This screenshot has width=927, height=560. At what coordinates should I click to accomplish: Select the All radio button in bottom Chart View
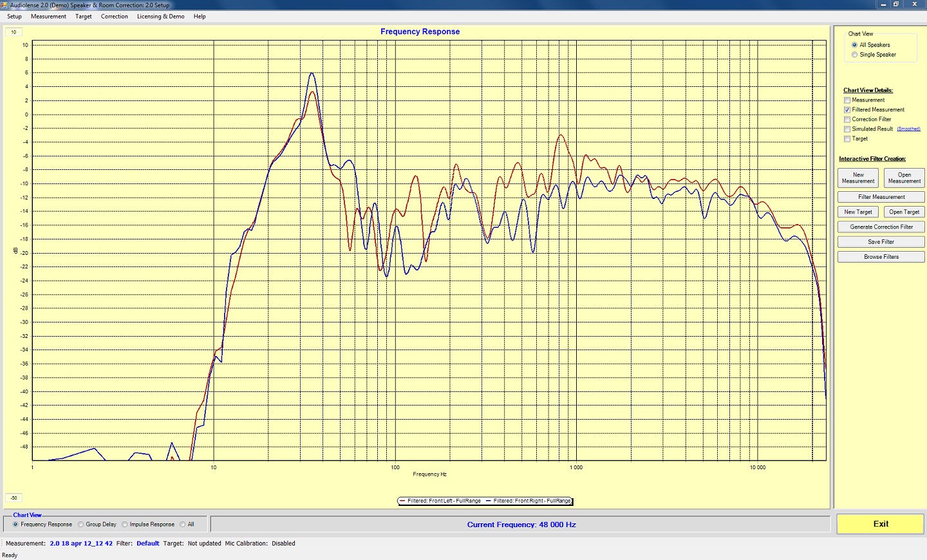pyautogui.click(x=183, y=525)
